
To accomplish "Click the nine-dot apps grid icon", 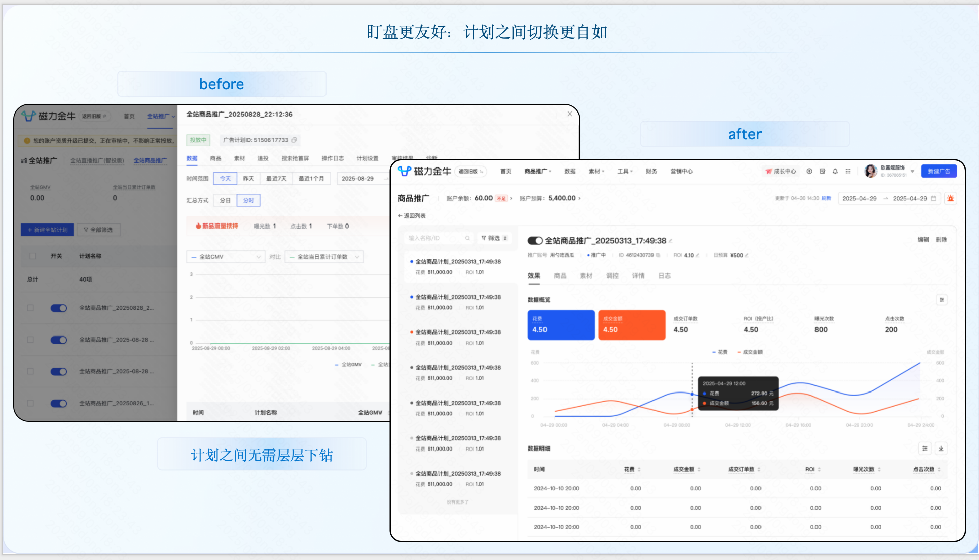I will click(848, 171).
